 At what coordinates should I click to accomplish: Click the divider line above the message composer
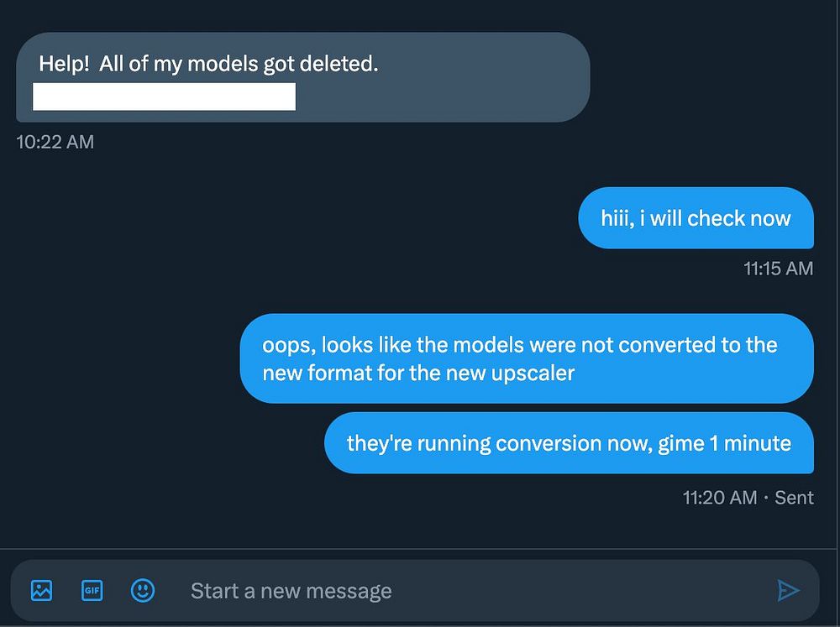click(x=417, y=549)
